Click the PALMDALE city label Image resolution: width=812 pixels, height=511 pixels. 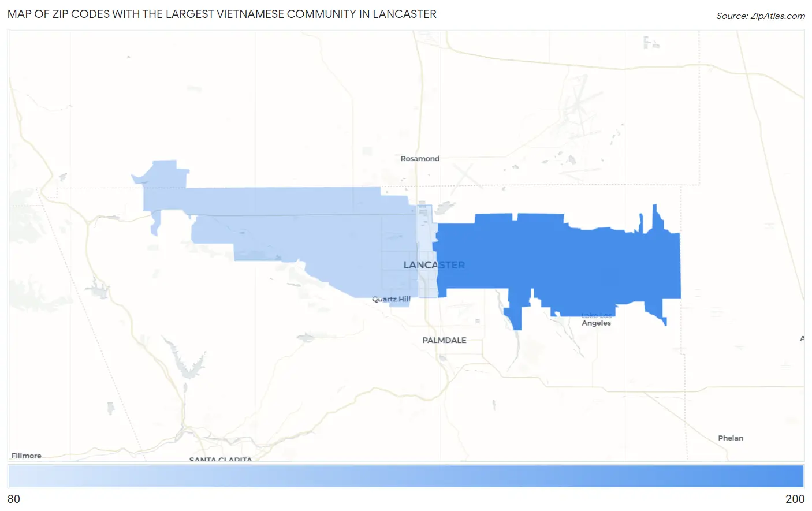pos(444,340)
